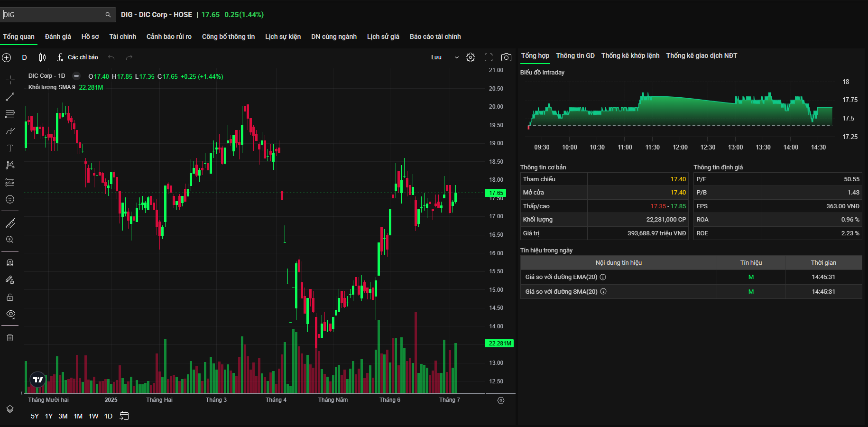Screen dimensions: 868x427
Task: Open the D interval selector
Action: (25, 57)
